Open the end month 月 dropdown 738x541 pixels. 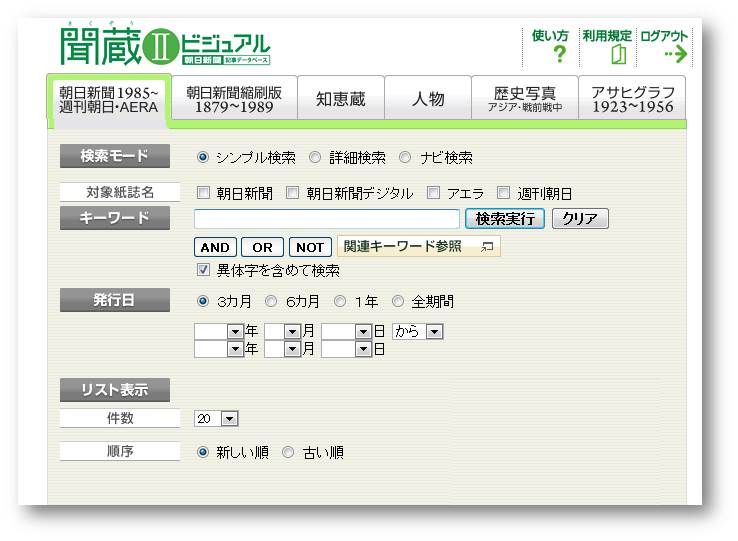[282, 349]
